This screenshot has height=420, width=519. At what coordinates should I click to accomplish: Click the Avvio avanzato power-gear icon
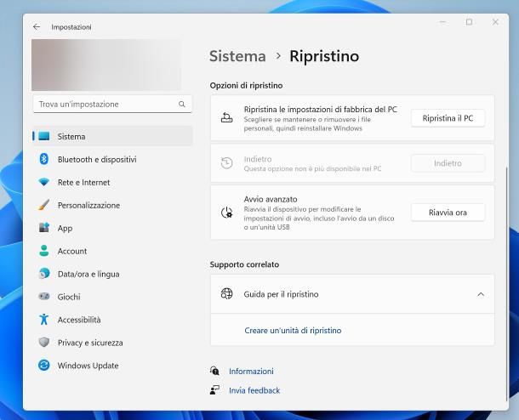226,213
